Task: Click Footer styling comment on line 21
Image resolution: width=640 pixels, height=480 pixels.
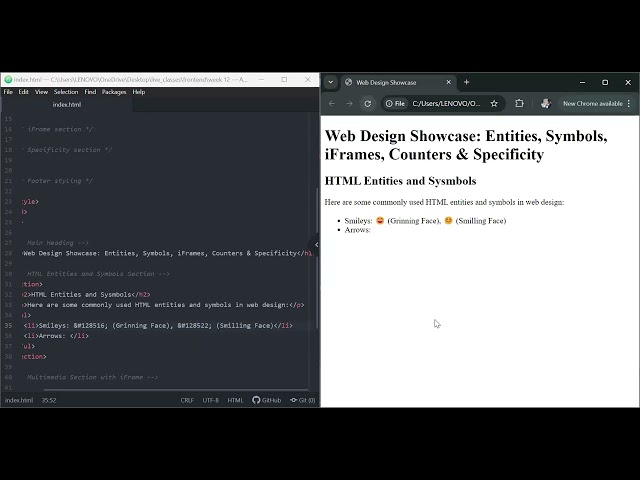Action: 58,181
